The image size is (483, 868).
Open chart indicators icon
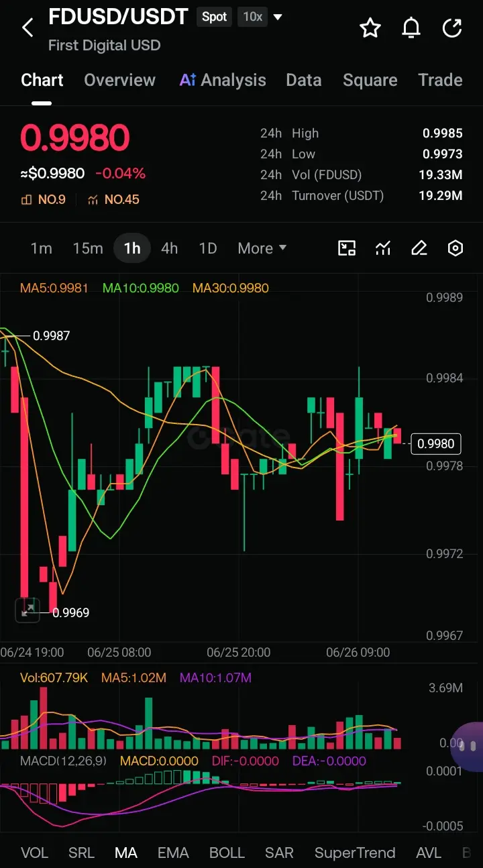click(x=383, y=248)
